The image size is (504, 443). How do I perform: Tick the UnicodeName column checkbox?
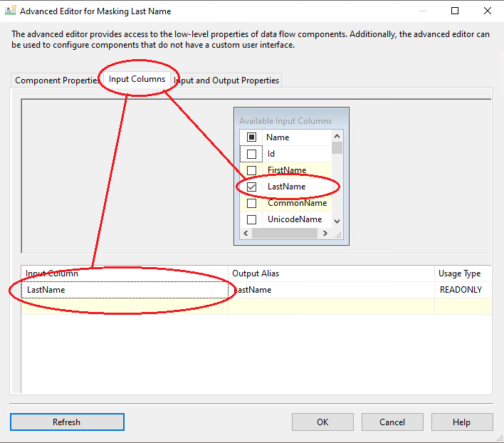(251, 219)
